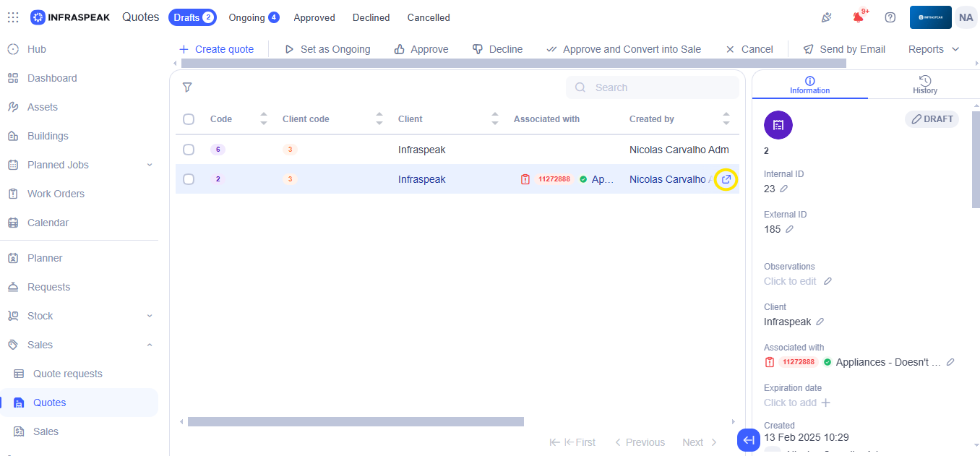Open the NA user avatar menu
This screenshot has height=456, width=980.
966,17
